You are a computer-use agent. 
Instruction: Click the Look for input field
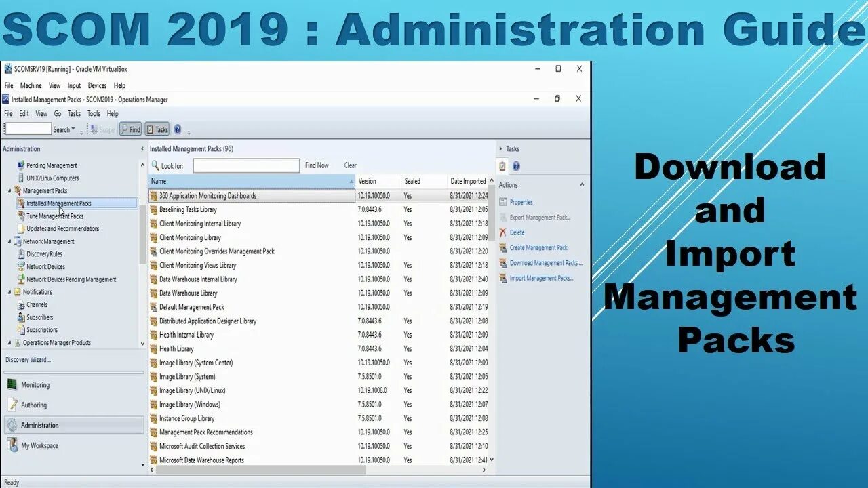[x=246, y=165]
